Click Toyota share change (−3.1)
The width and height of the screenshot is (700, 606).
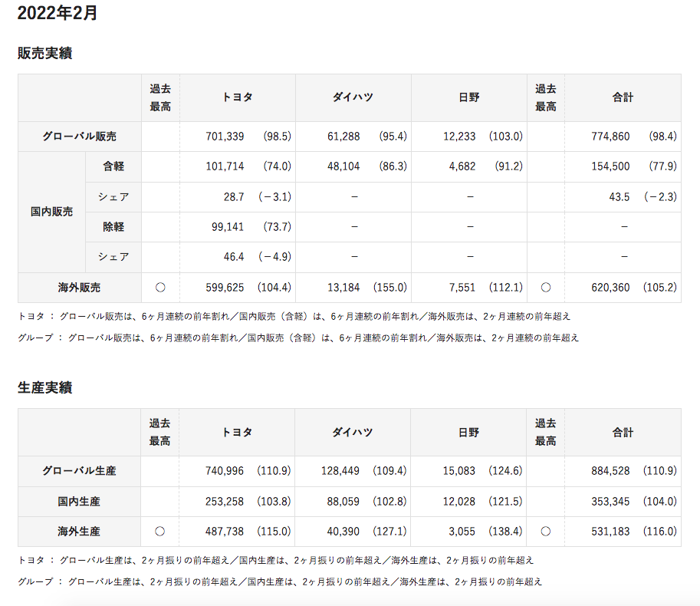pos(274,197)
